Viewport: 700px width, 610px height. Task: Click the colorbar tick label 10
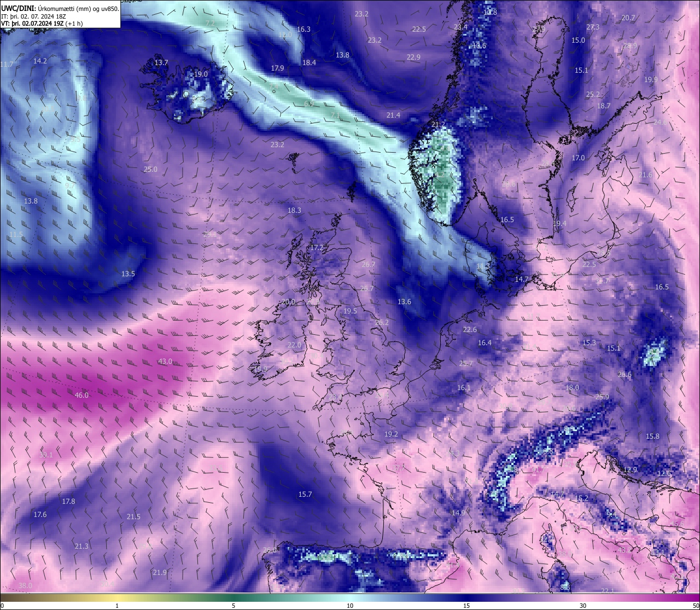point(350,606)
